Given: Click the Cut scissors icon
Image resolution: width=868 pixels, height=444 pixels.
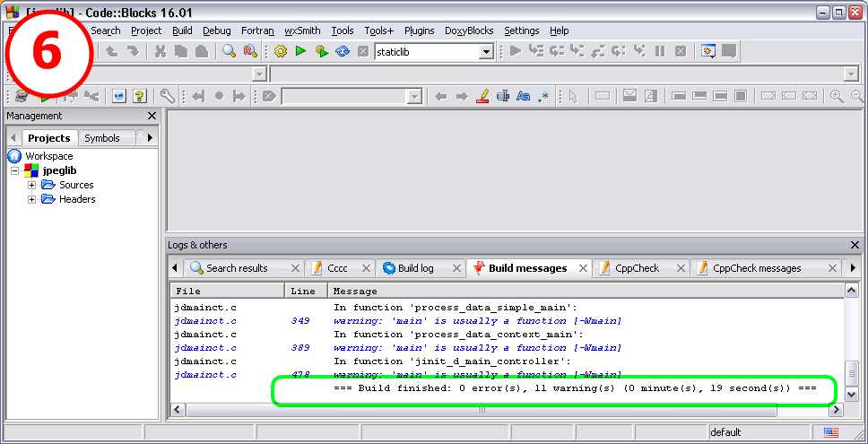Looking at the screenshot, I should point(161,51).
